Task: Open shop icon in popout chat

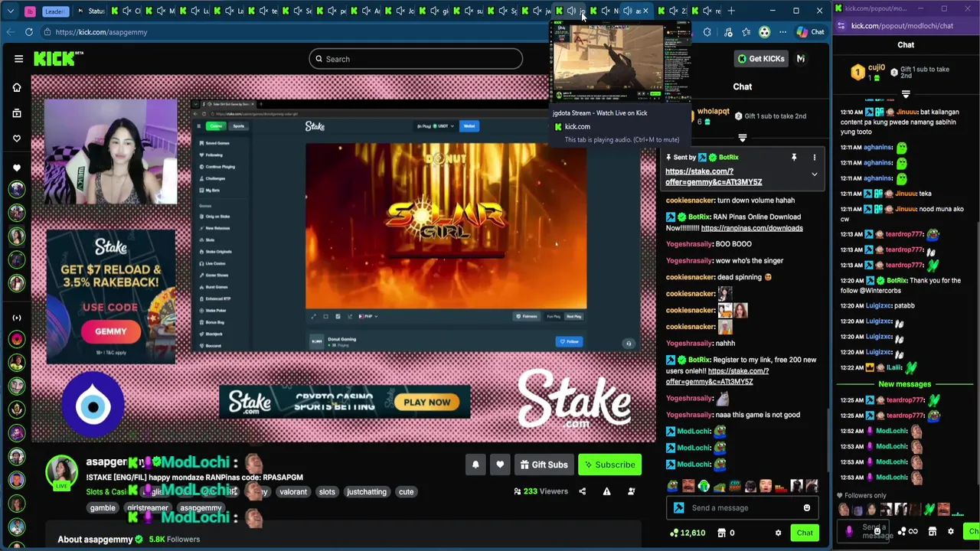Action: pos(932,531)
